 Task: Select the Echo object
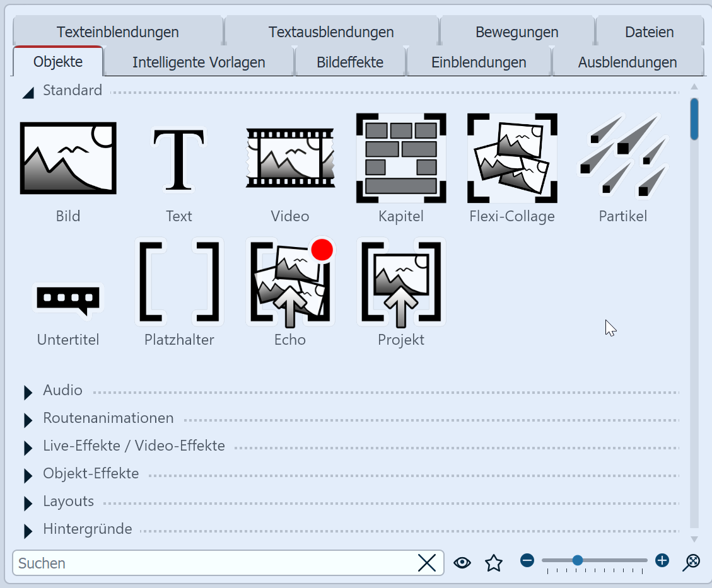coord(289,282)
